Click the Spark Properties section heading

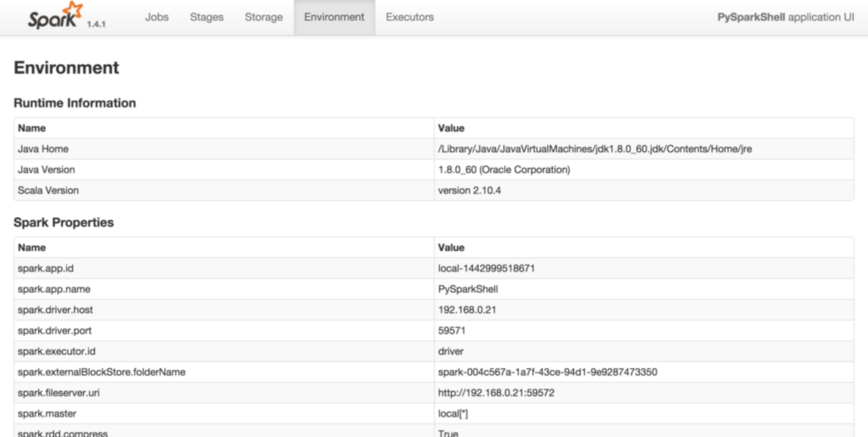[63, 223]
